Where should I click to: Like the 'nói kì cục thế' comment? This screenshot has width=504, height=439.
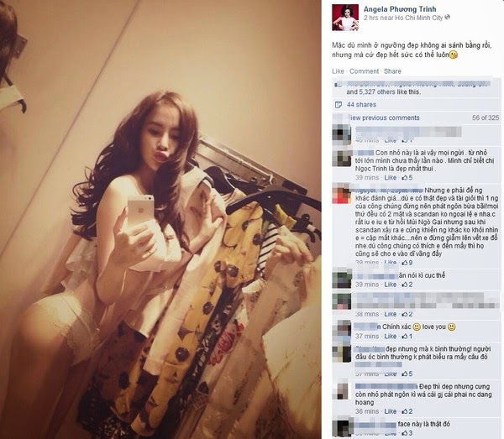point(391,285)
